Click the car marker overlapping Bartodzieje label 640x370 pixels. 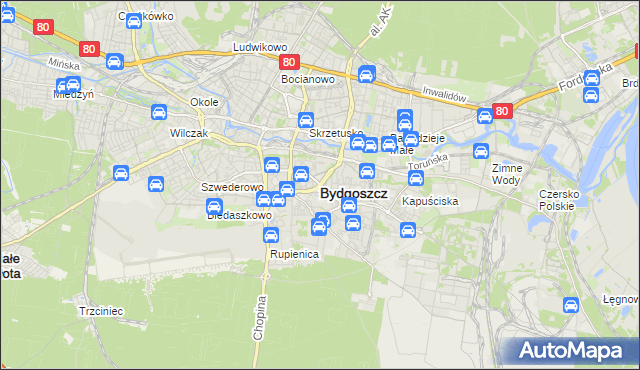click(x=411, y=139)
